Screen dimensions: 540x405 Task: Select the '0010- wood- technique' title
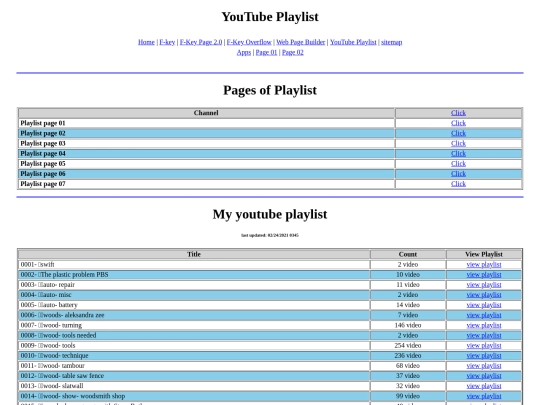(x=194, y=356)
